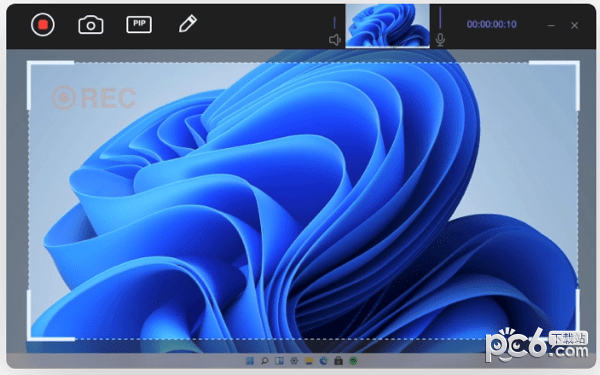Open File Explorer folder icon in taskbar

tap(309, 360)
